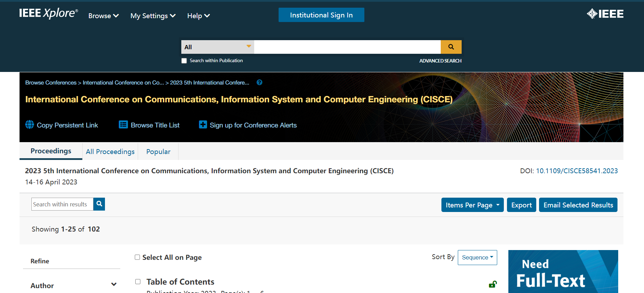Switch to the Popular tab
Image resolution: width=644 pixels, height=293 pixels.
[x=158, y=152]
